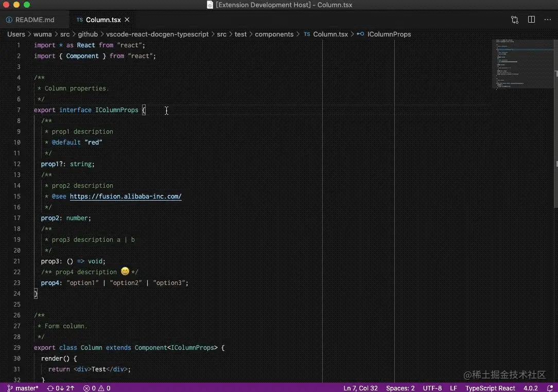The width and height of the screenshot is (558, 392).
Task: Select language mode TypeScript React
Action: [490, 388]
